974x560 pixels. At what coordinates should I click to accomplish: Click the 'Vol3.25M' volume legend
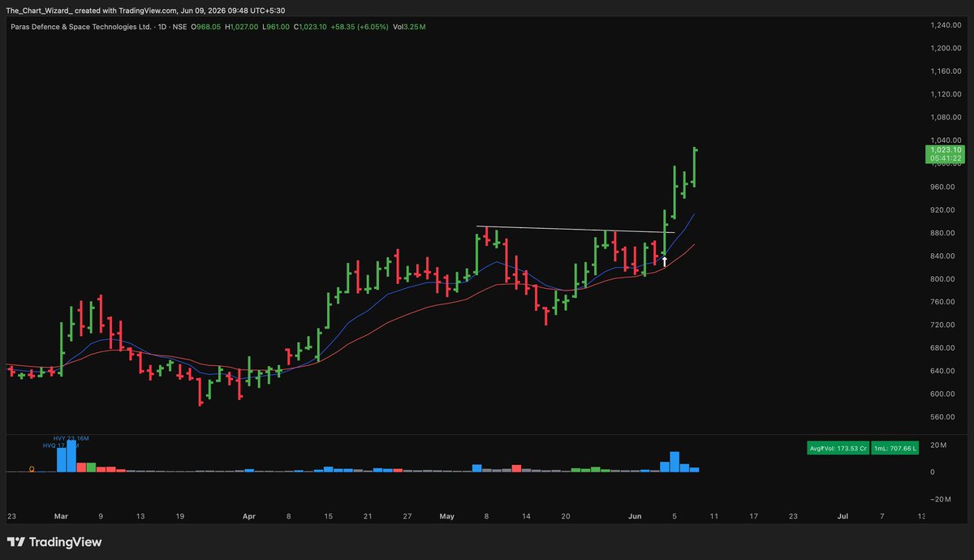coord(409,27)
